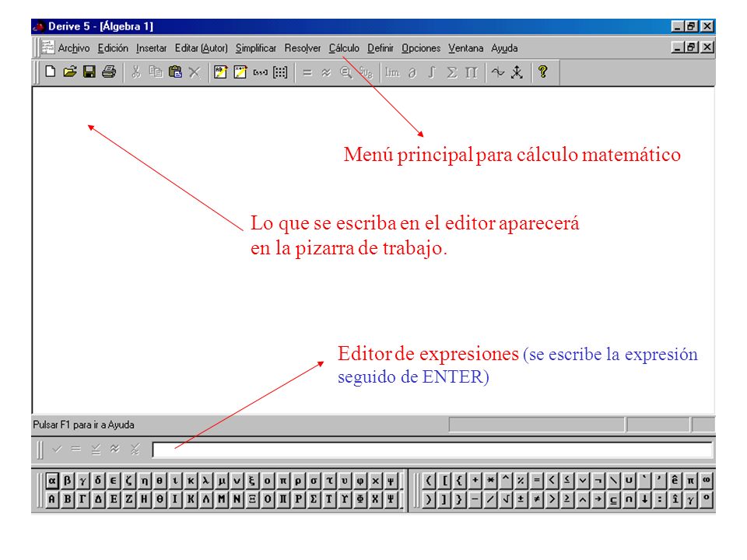This screenshot has width=747, height=560.
Task: Insert the opening curly brace { symbol
Action: (459, 481)
